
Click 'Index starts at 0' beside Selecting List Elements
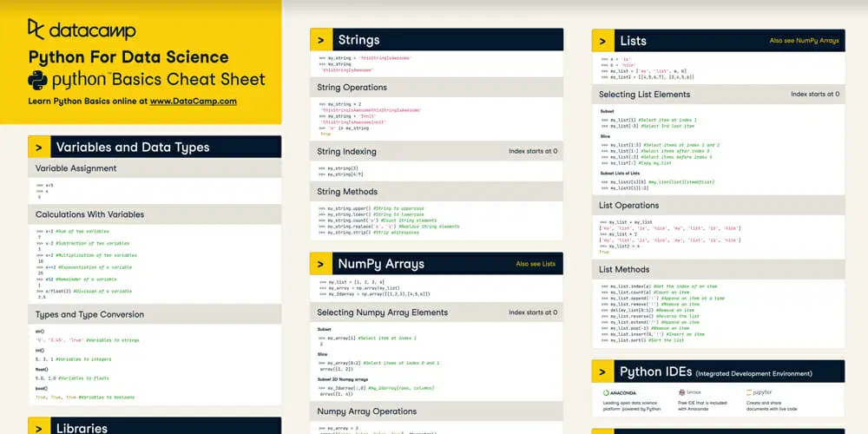(x=815, y=94)
